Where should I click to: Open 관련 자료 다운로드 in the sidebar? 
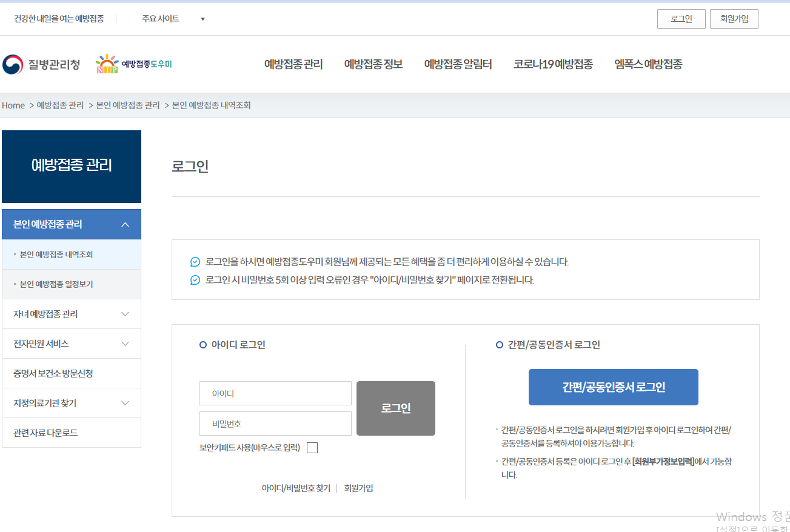point(72,433)
